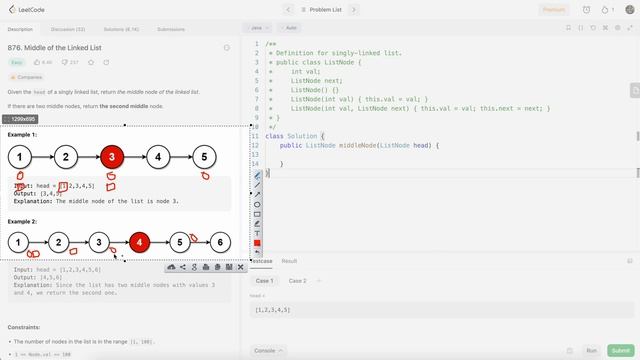The width and height of the screenshot is (640, 360).
Task: Switch to the Result tab
Action: (x=289, y=261)
